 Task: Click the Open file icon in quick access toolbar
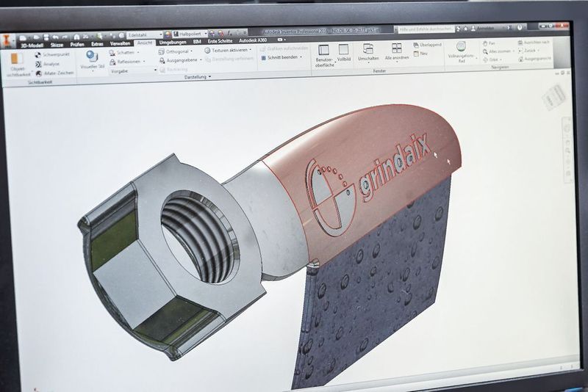pyautogui.click(x=36, y=37)
